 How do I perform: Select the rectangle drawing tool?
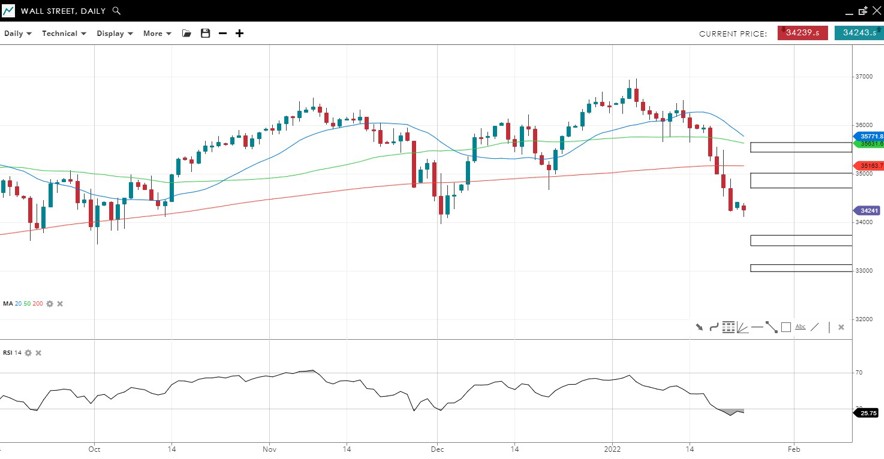[x=786, y=327]
